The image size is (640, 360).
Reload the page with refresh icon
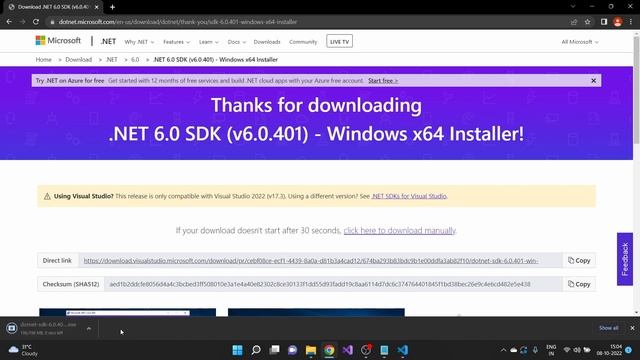pyautogui.click(x=36, y=22)
